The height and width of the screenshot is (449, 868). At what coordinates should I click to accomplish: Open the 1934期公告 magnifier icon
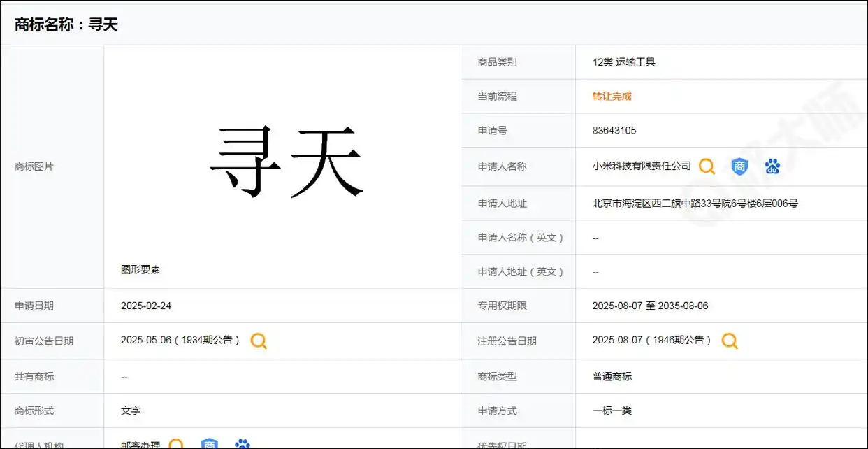tap(259, 341)
